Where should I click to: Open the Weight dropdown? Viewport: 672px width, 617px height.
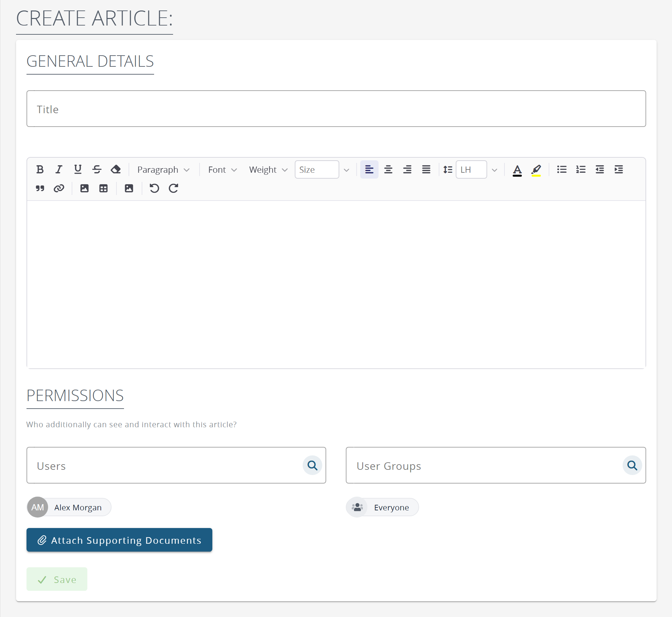(268, 170)
